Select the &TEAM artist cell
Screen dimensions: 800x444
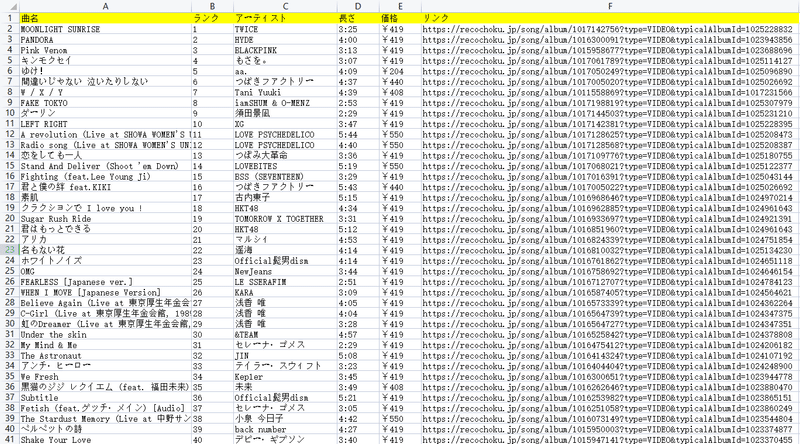[x=285, y=334]
